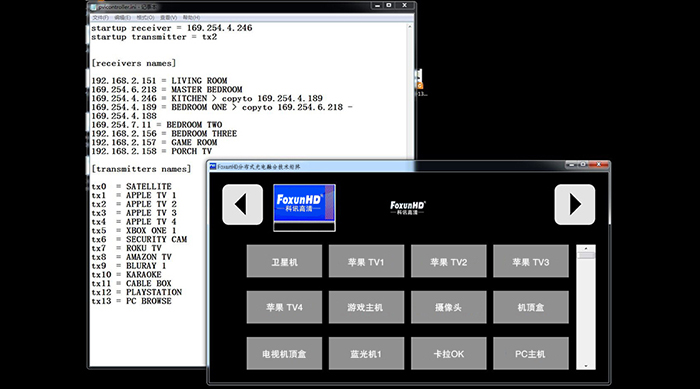Choose the 卡拉OK source button
The image size is (700, 389).
pyautogui.click(x=449, y=353)
